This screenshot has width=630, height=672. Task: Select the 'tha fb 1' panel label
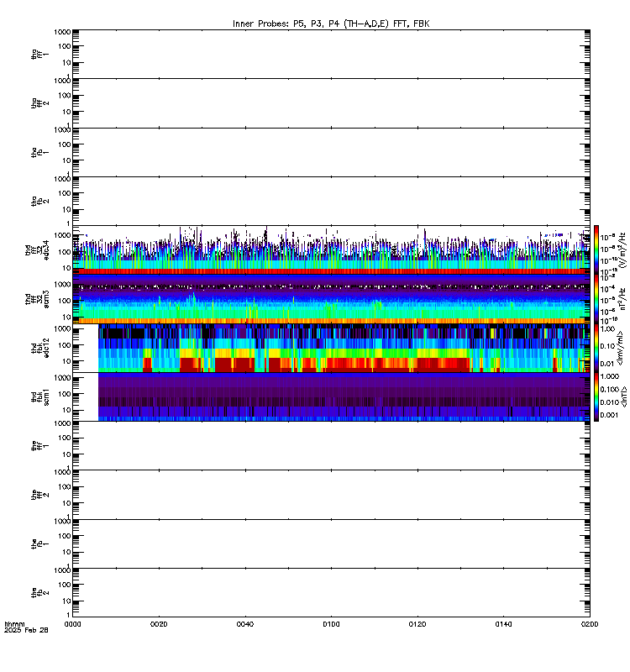click(x=39, y=152)
